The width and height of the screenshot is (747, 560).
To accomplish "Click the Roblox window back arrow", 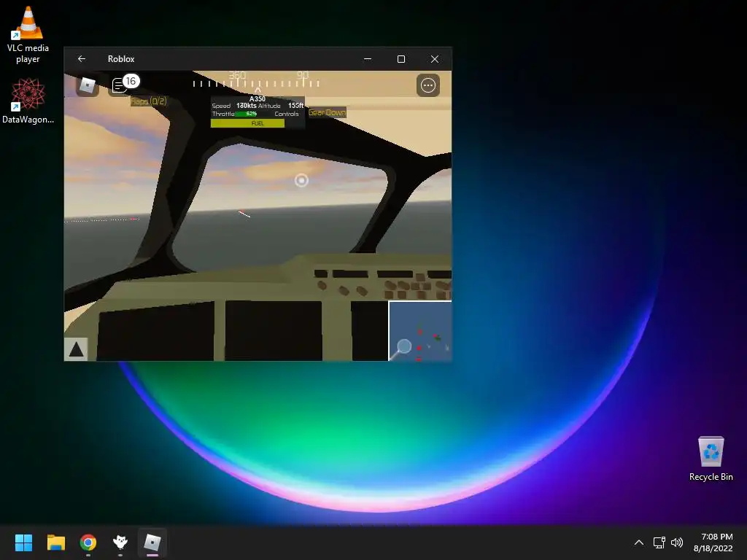I will point(82,58).
